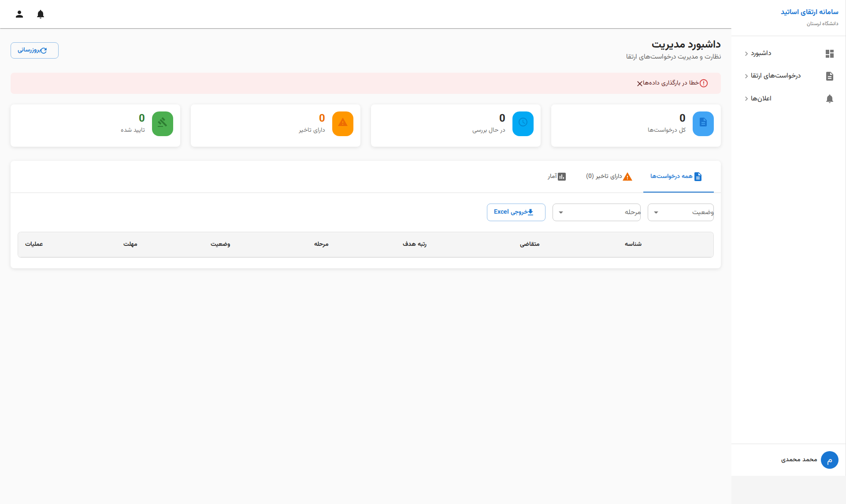The height and width of the screenshot is (504, 846).
Task: Click the bell icon beside اعلان‌ها in sidebar
Action: [830, 99]
